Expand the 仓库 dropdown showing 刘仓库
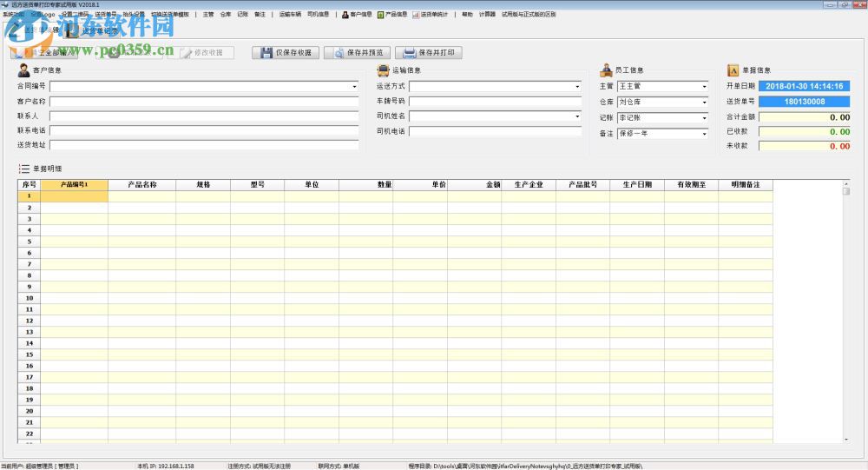 [704, 102]
